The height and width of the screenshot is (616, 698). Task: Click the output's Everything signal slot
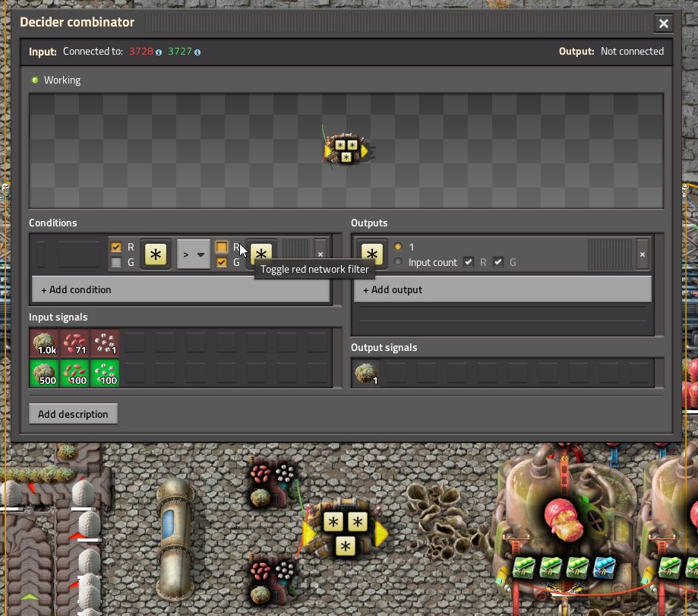click(371, 254)
